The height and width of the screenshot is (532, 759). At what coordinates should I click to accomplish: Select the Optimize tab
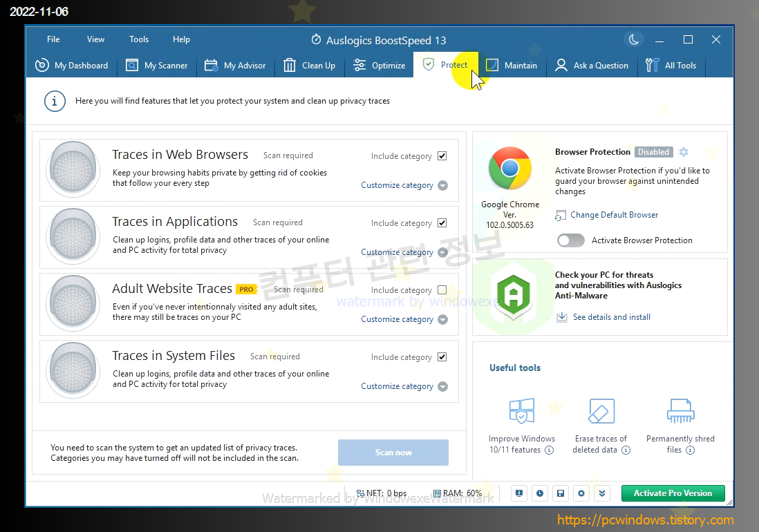pos(379,65)
